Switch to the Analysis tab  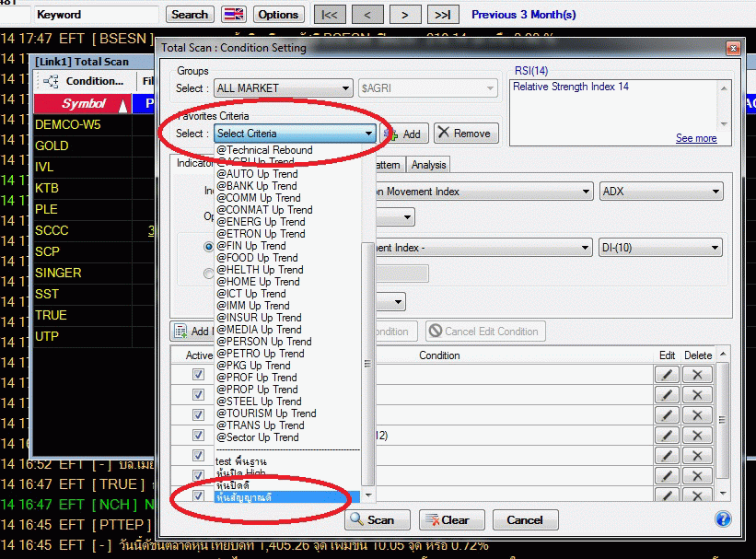pos(428,165)
